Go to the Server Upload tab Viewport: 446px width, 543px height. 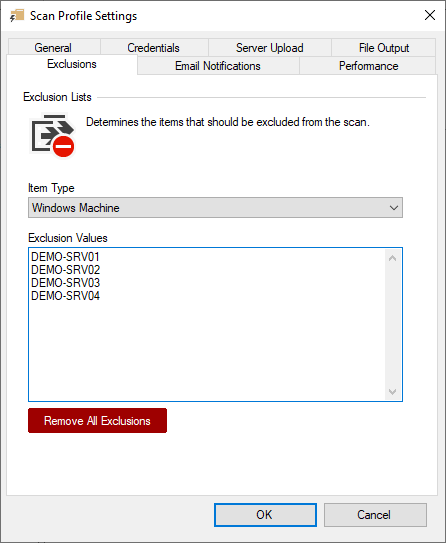tap(269, 47)
